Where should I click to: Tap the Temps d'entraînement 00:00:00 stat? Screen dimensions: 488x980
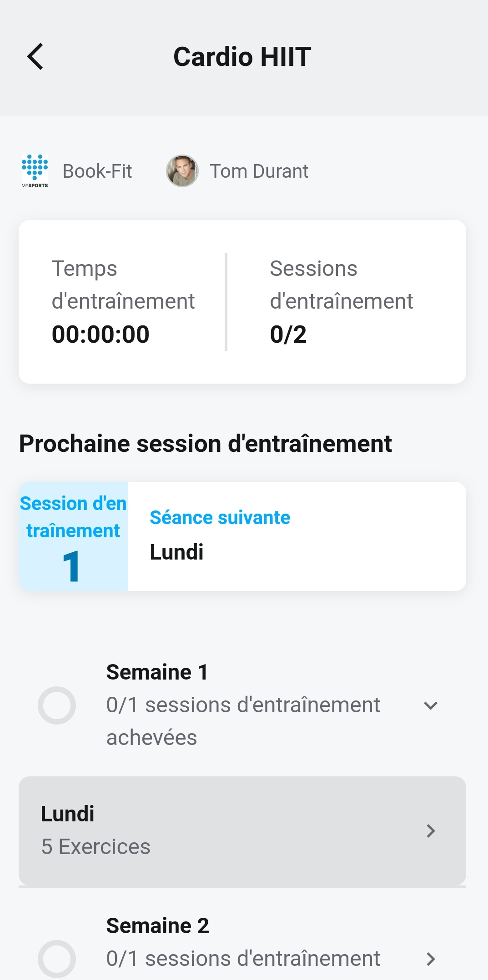coord(123,301)
